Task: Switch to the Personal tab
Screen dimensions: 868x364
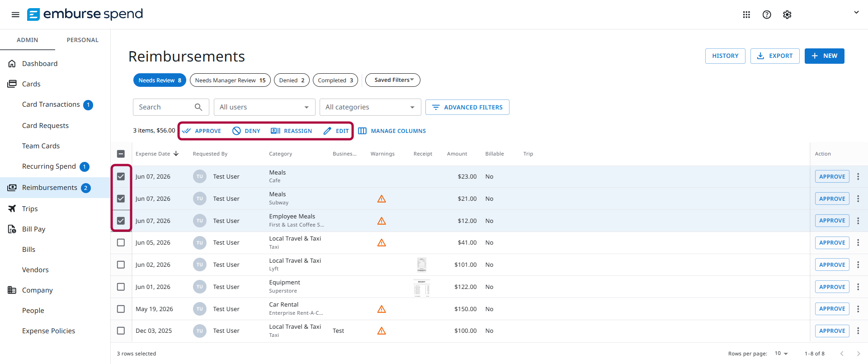Action: point(83,40)
